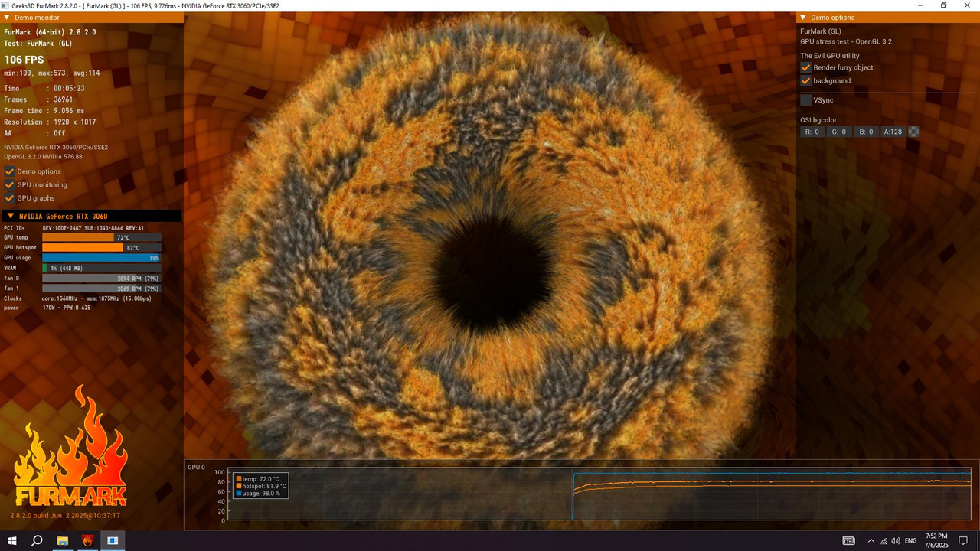Click the VRAM usage bar
This screenshot has height=551, width=980.
(101, 268)
